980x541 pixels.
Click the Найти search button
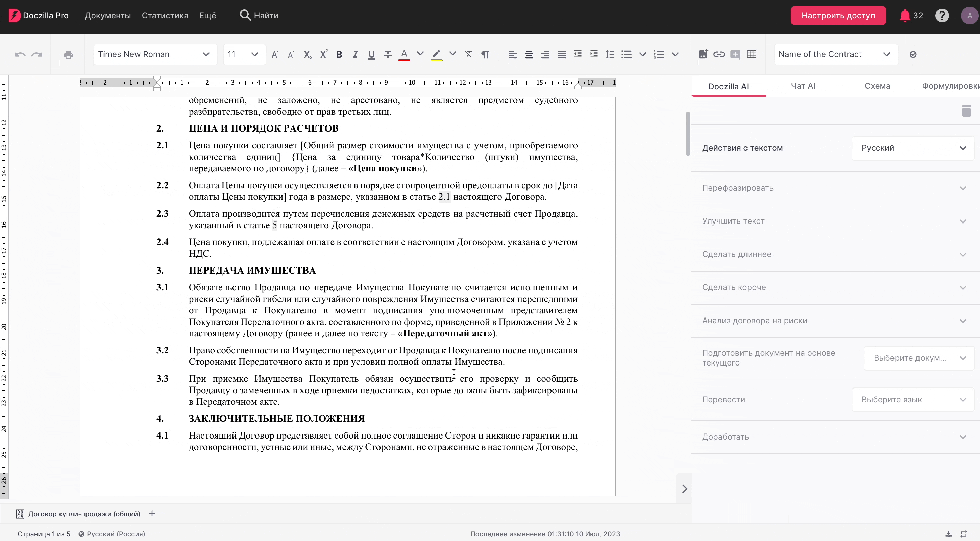tap(259, 16)
